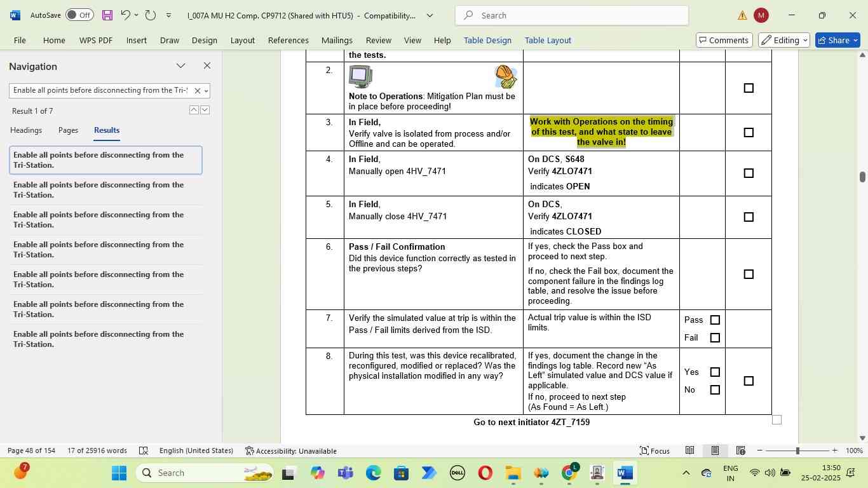Go to previous search result arrow
868x488 pixels.
click(x=194, y=110)
